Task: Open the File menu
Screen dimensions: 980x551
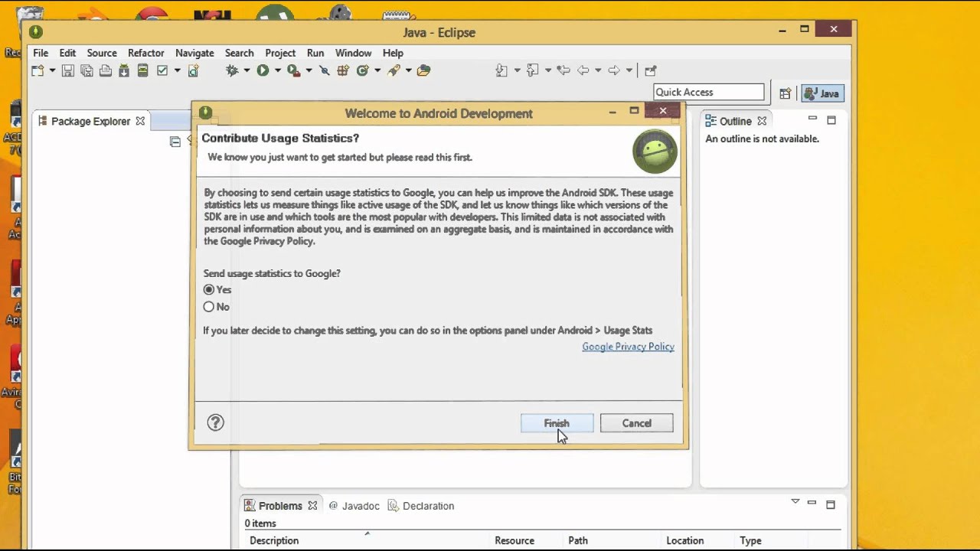Action: pyautogui.click(x=41, y=53)
